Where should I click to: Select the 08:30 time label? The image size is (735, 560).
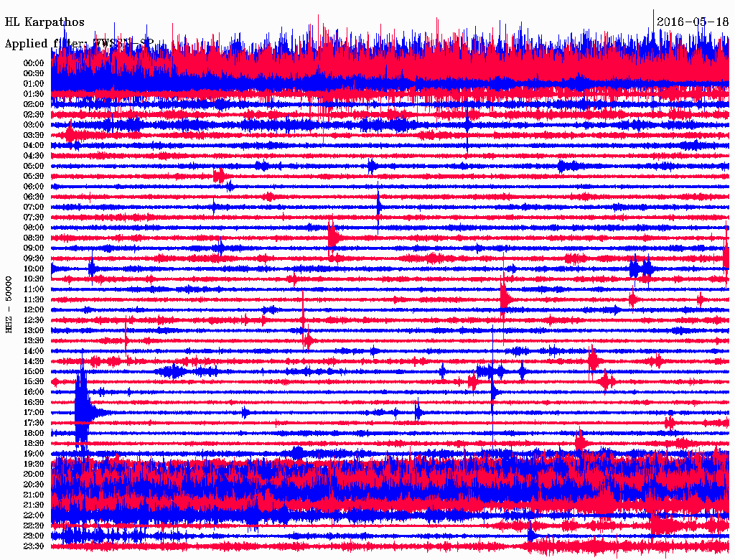pyautogui.click(x=33, y=238)
